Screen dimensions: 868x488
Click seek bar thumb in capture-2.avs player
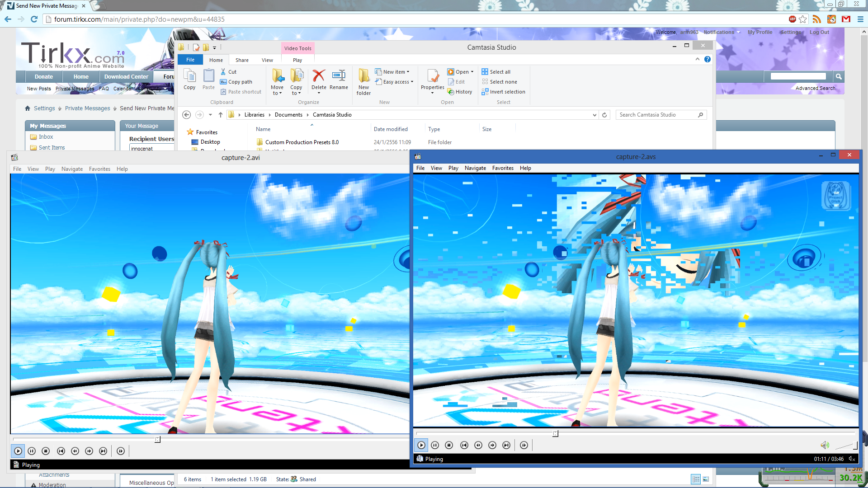(x=555, y=434)
